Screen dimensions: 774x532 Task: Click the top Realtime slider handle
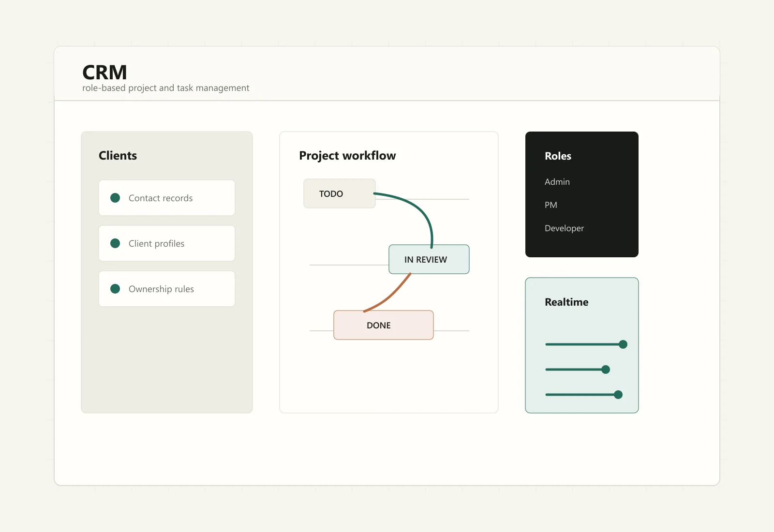point(623,344)
